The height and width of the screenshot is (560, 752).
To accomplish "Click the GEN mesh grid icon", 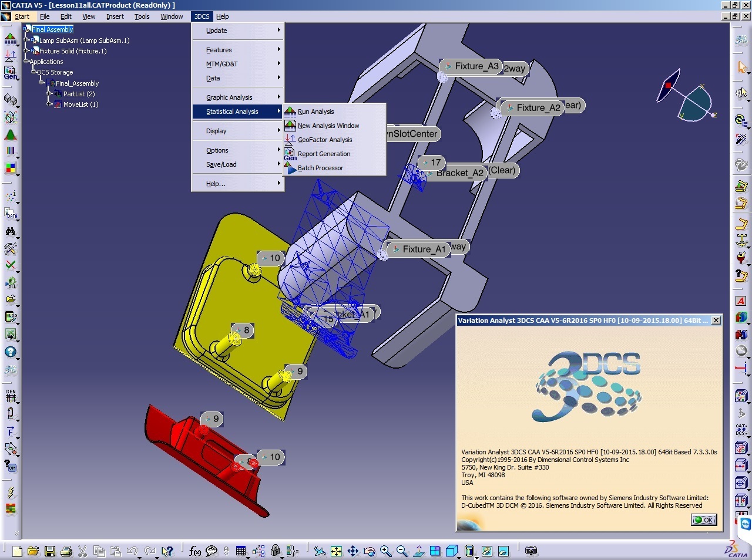I will (x=11, y=395).
